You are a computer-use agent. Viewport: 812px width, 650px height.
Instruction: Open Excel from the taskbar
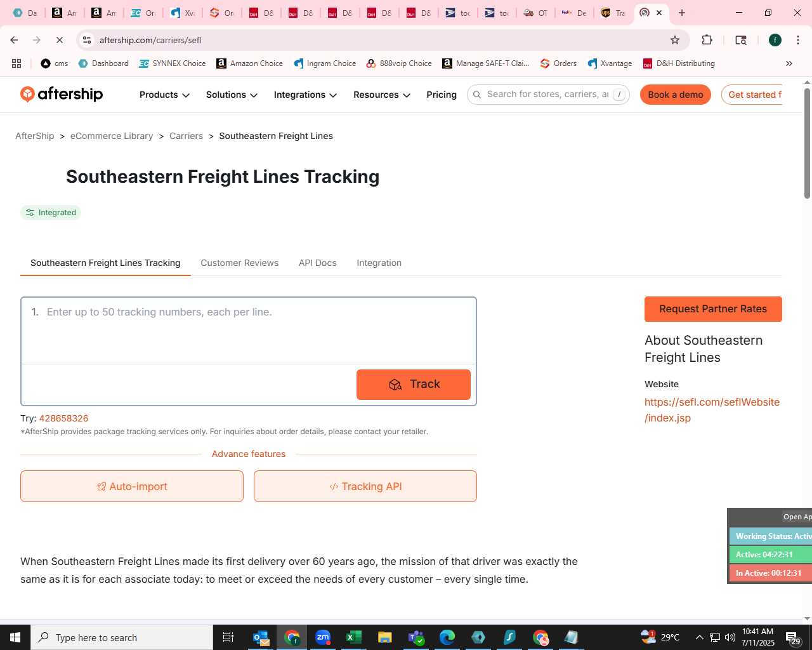[x=354, y=637]
